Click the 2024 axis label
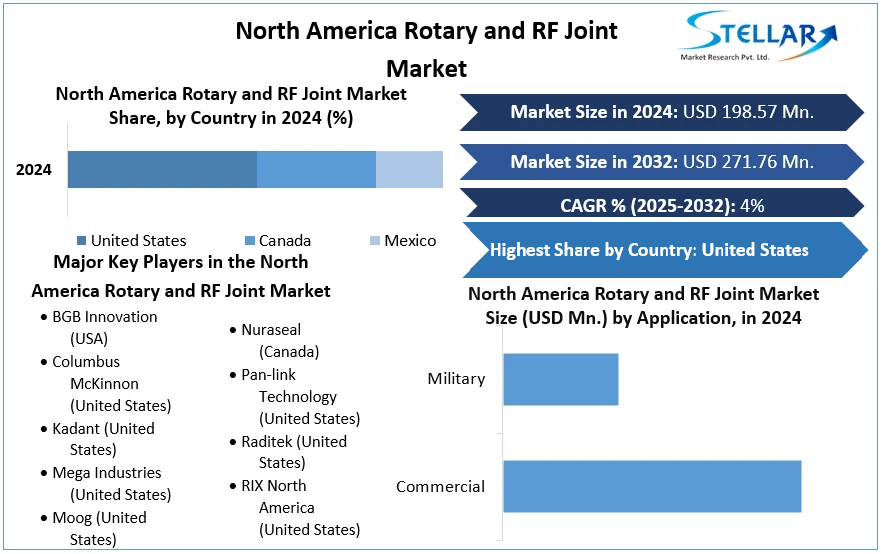Image resolution: width=886 pixels, height=554 pixels. click(34, 170)
